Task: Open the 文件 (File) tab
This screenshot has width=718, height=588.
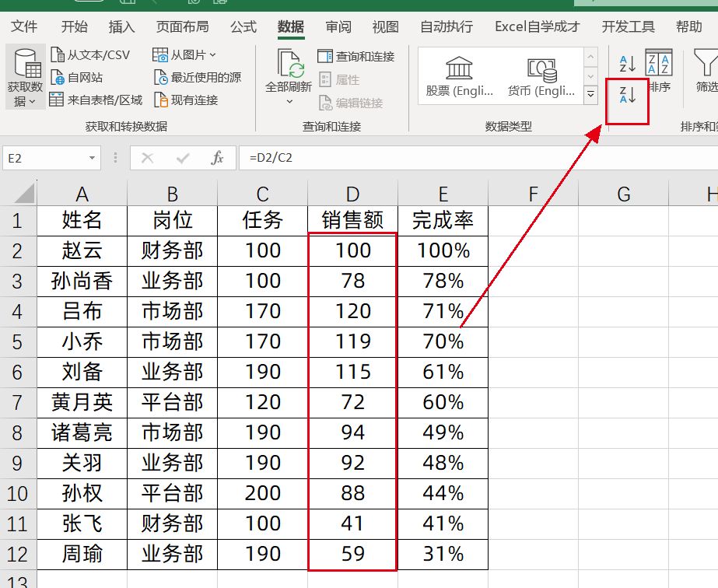Action: tap(24, 26)
